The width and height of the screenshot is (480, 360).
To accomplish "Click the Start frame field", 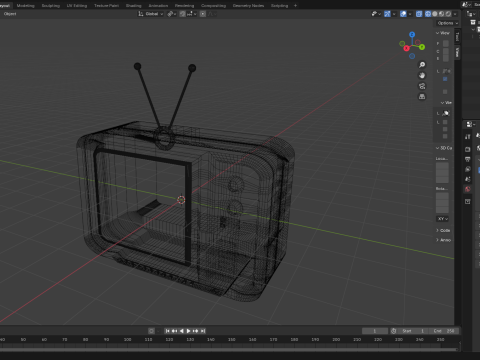I will (x=413, y=331).
